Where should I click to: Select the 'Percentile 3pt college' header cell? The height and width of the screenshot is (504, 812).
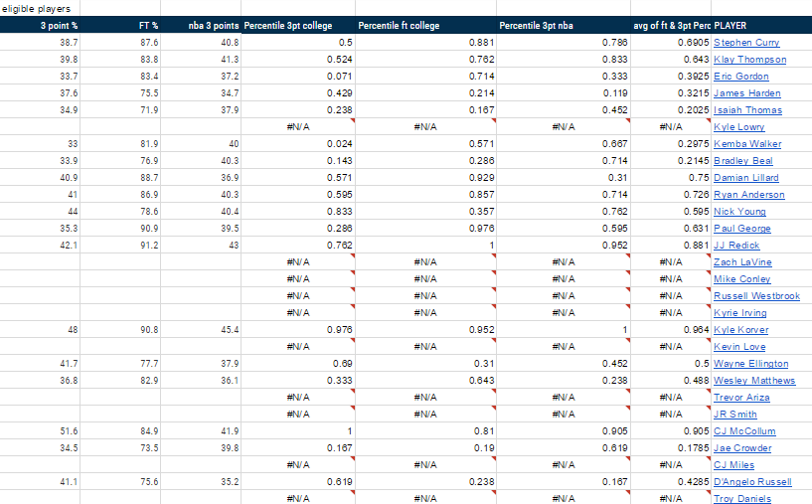click(298, 25)
